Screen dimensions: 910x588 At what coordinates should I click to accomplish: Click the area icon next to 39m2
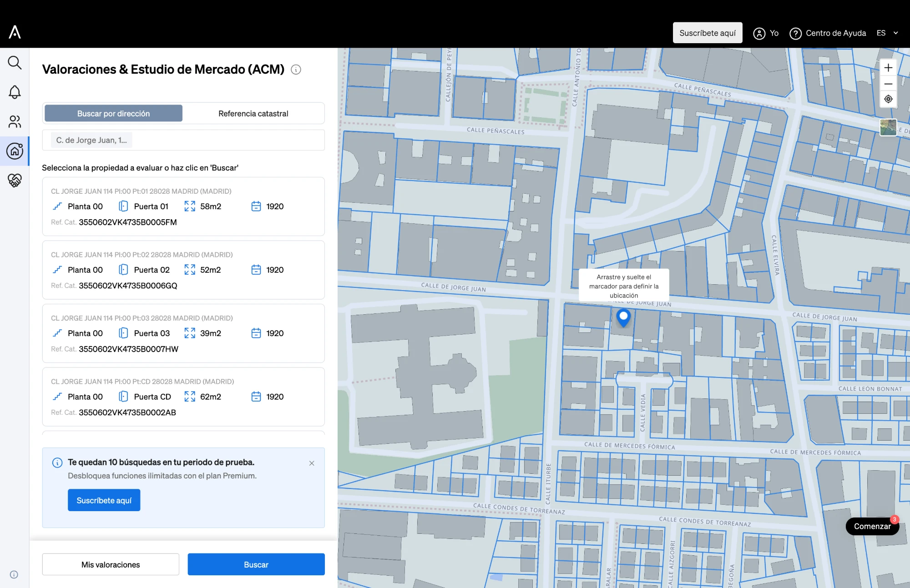tap(190, 333)
